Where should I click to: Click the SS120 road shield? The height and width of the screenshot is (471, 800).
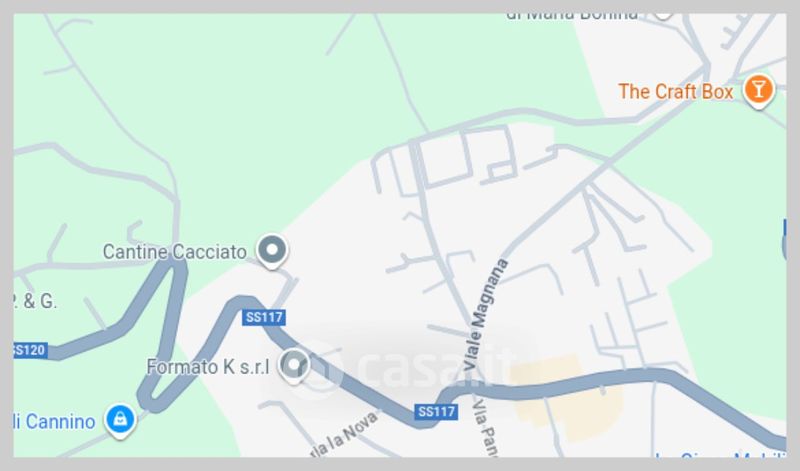click(x=30, y=350)
